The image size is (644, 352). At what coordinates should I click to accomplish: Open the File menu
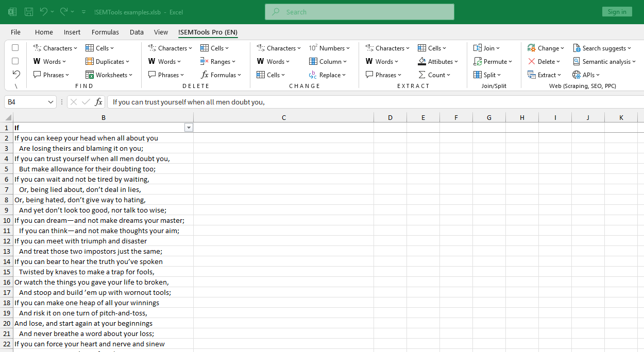[15, 32]
